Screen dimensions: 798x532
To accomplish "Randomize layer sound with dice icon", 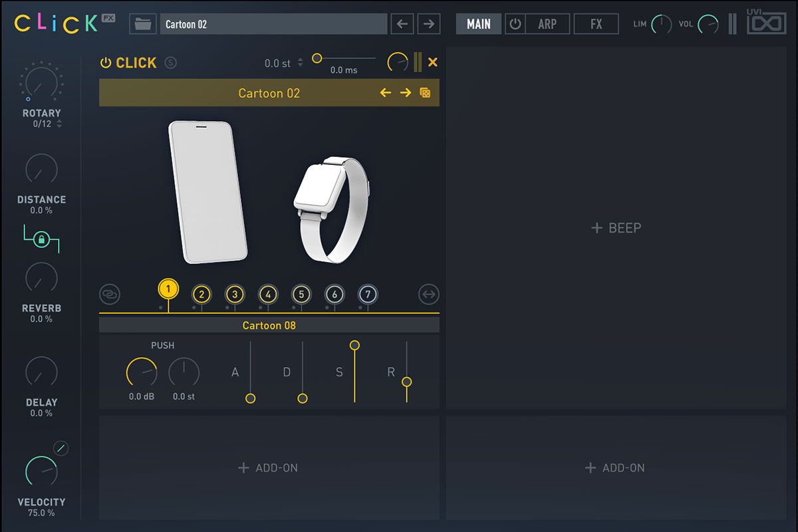I will click(x=425, y=93).
